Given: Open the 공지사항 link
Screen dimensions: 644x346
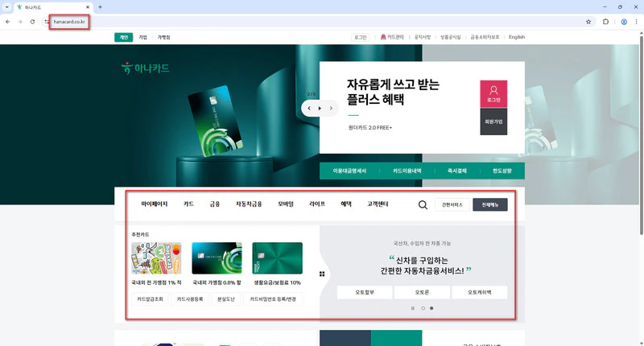Looking at the screenshot, I should point(422,37).
